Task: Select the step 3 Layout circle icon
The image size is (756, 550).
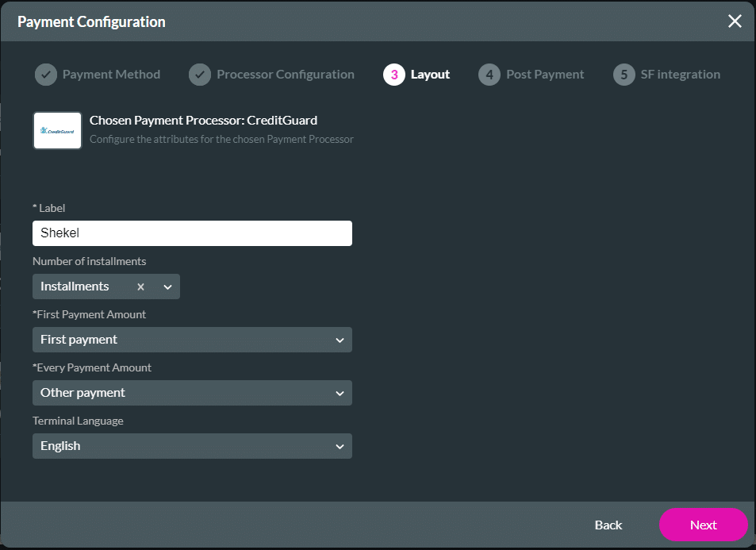Action: coord(393,74)
